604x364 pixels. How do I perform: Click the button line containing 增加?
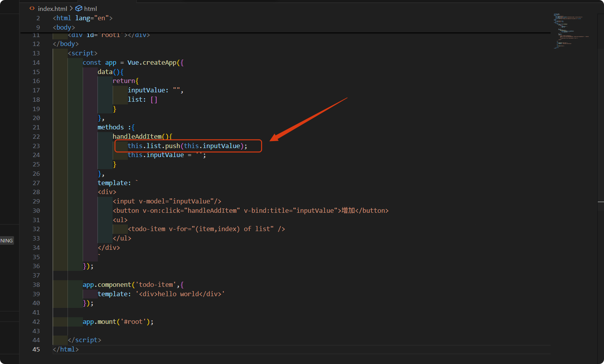click(x=251, y=210)
